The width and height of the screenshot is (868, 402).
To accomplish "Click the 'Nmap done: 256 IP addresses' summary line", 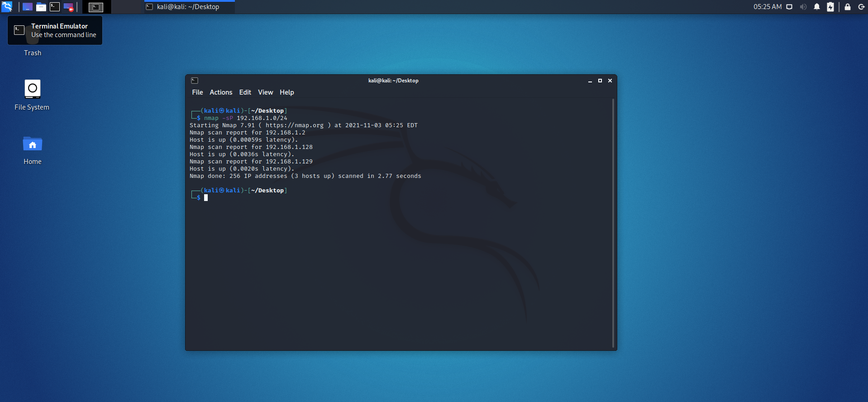I will (305, 176).
